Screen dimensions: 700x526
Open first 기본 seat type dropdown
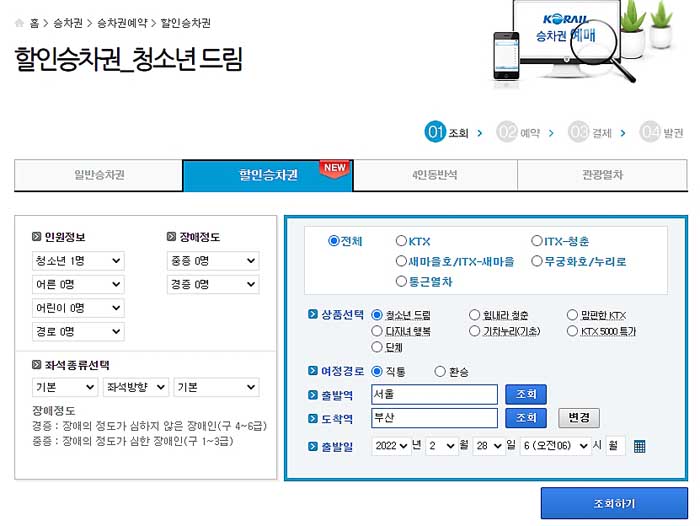click(x=65, y=387)
